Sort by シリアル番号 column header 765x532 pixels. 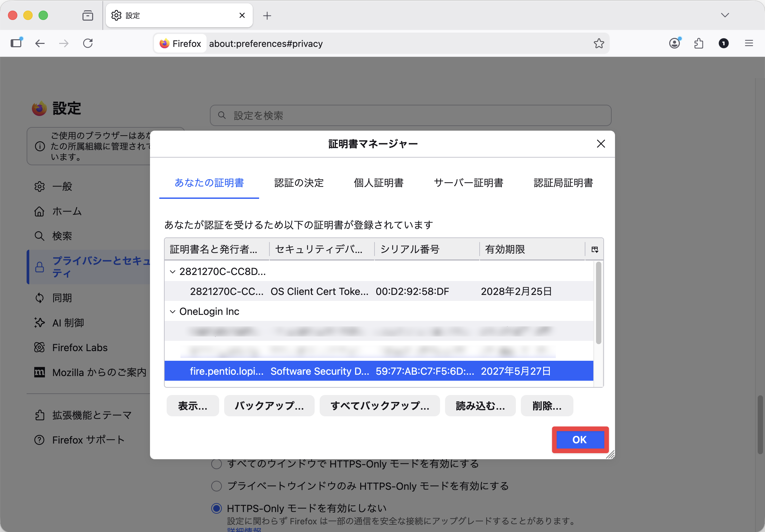pyautogui.click(x=427, y=249)
